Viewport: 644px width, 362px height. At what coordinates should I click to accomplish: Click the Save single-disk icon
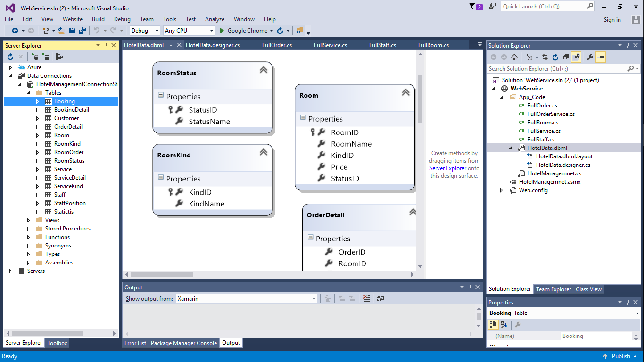[72, 31]
